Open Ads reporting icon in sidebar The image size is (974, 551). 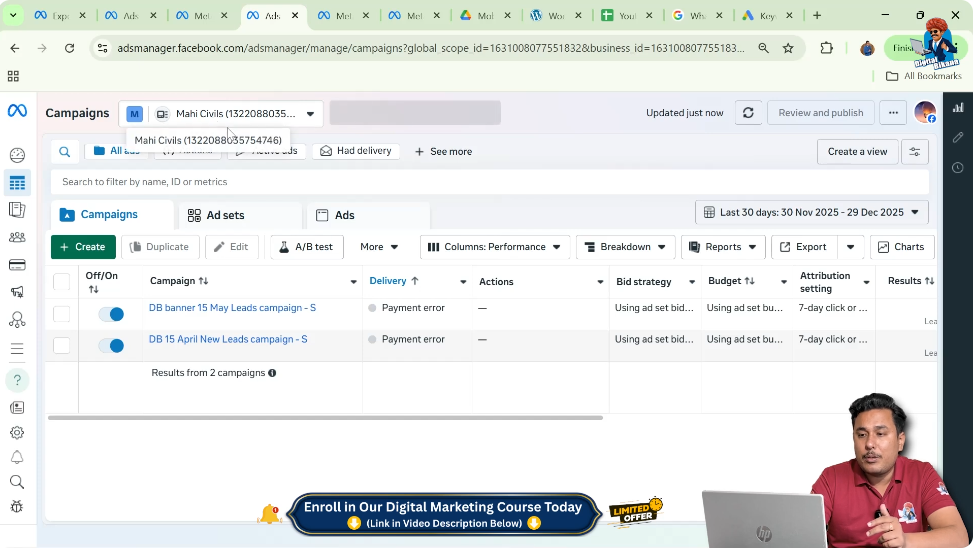tap(17, 210)
